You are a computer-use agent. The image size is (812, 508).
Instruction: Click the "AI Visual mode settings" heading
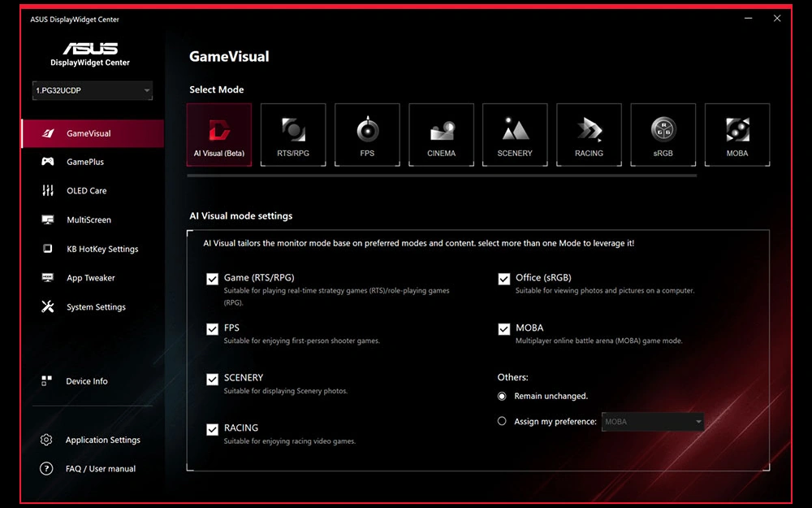[x=241, y=215]
